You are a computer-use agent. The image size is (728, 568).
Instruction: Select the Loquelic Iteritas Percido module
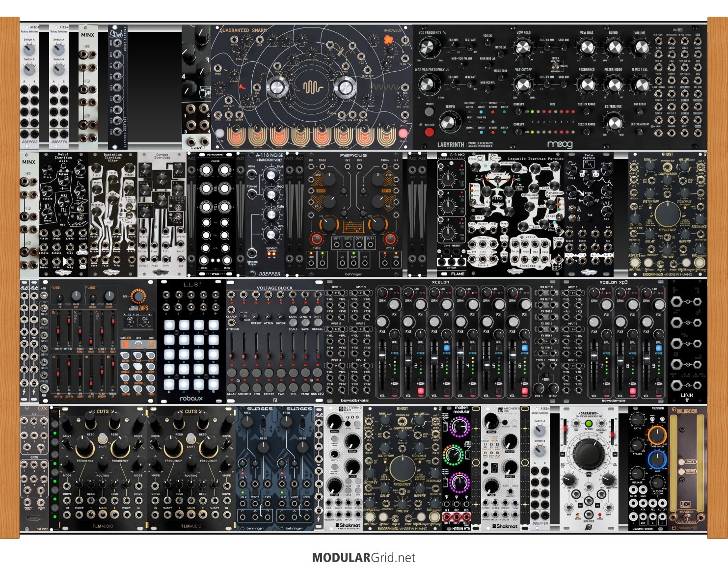[515, 214]
